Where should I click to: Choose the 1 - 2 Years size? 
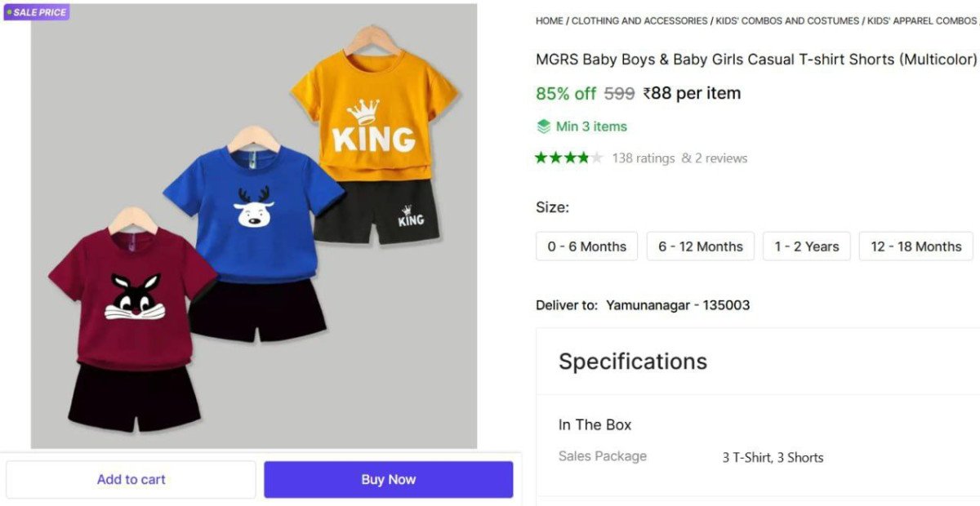(806, 246)
